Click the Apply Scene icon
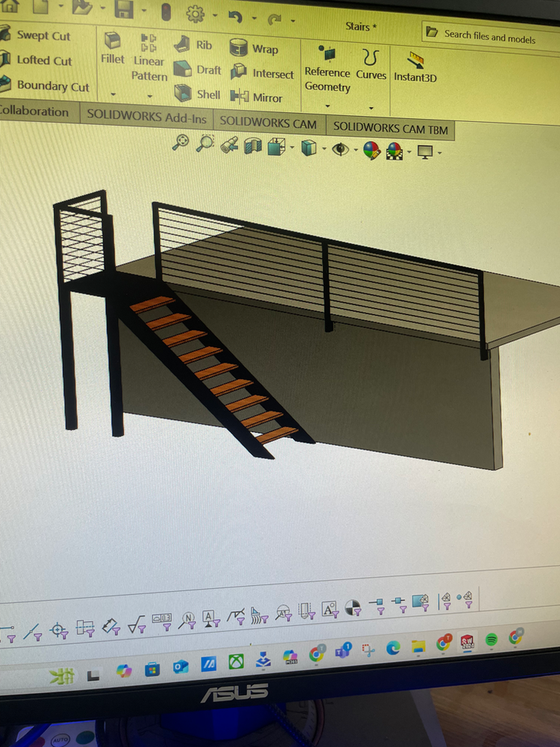The height and width of the screenshot is (747, 560). pos(394,151)
